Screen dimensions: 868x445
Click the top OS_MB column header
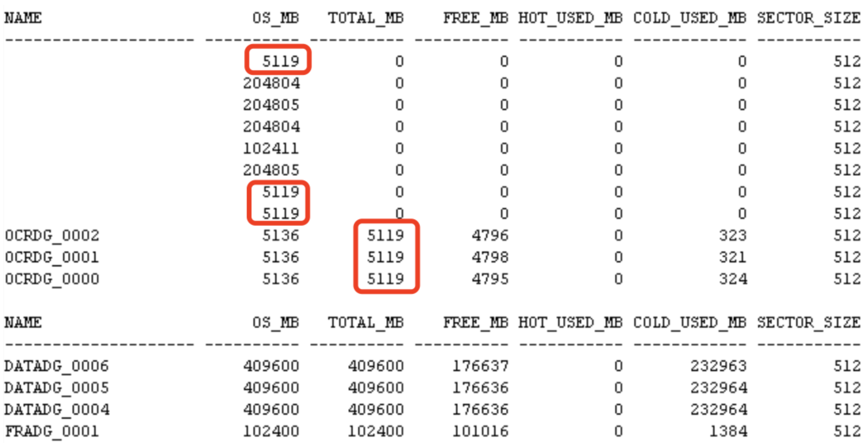pyautogui.click(x=276, y=18)
